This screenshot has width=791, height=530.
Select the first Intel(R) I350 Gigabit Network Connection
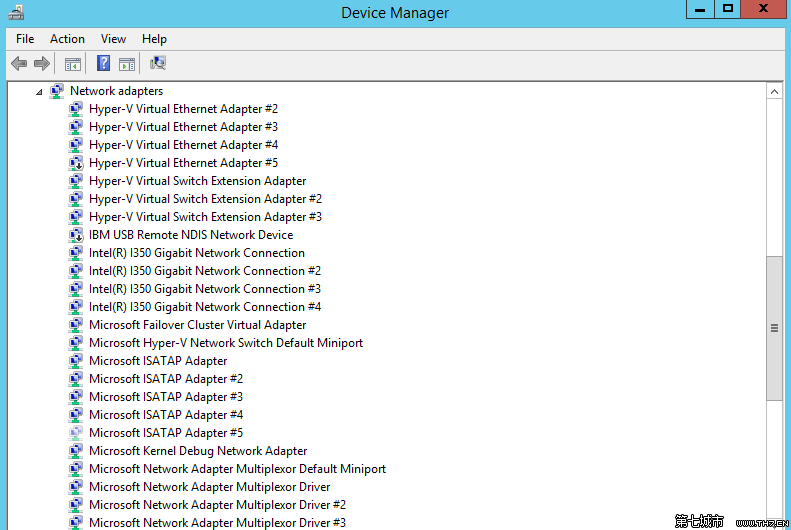[197, 253]
